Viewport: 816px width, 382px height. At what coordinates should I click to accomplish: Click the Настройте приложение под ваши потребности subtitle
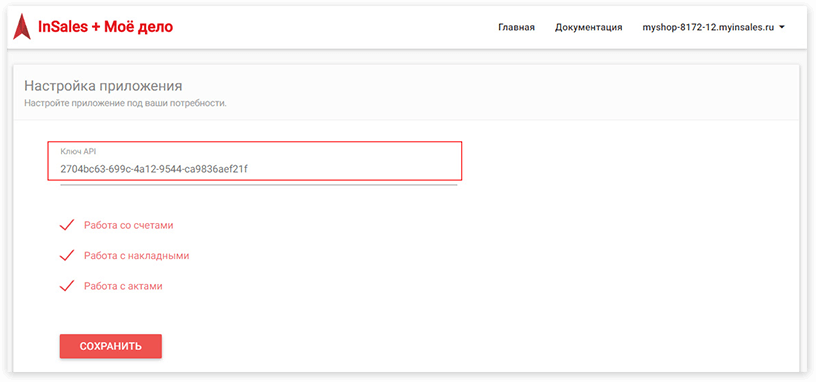[125, 103]
